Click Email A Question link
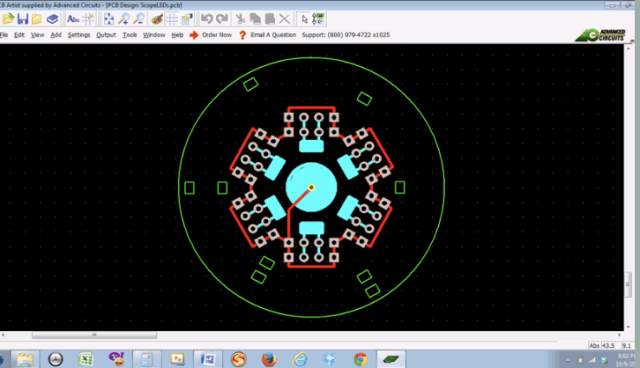 273,35
